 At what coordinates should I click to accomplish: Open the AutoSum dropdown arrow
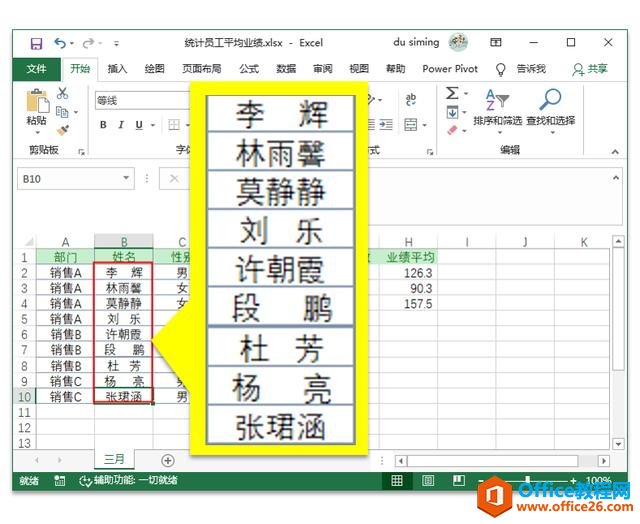[466, 93]
